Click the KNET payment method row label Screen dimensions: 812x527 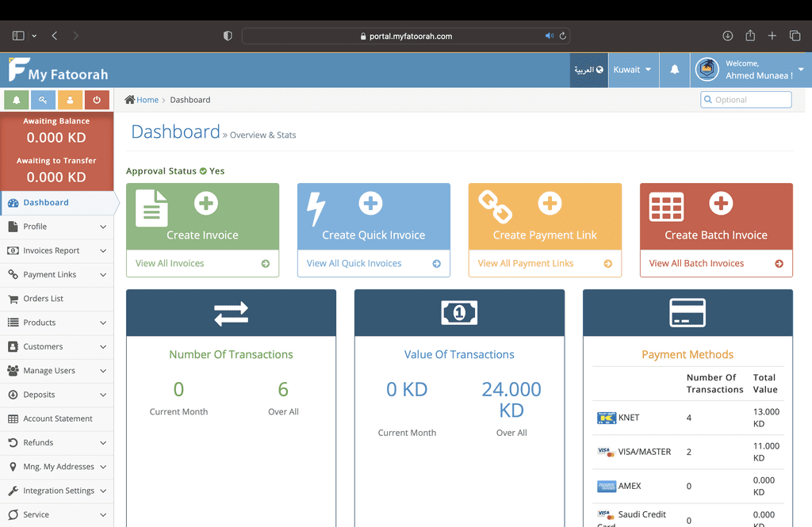(x=629, y=418)
